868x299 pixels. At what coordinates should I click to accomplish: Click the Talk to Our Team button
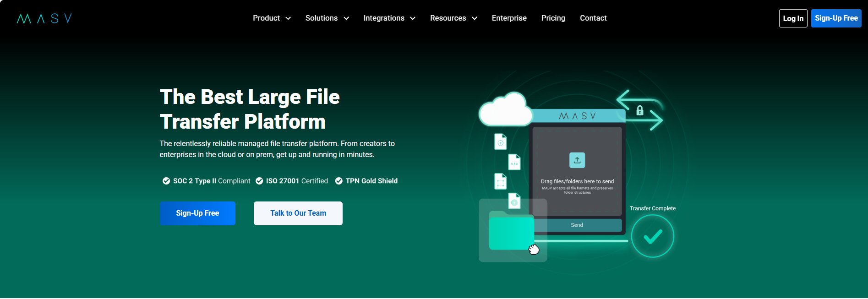(298, 213)
